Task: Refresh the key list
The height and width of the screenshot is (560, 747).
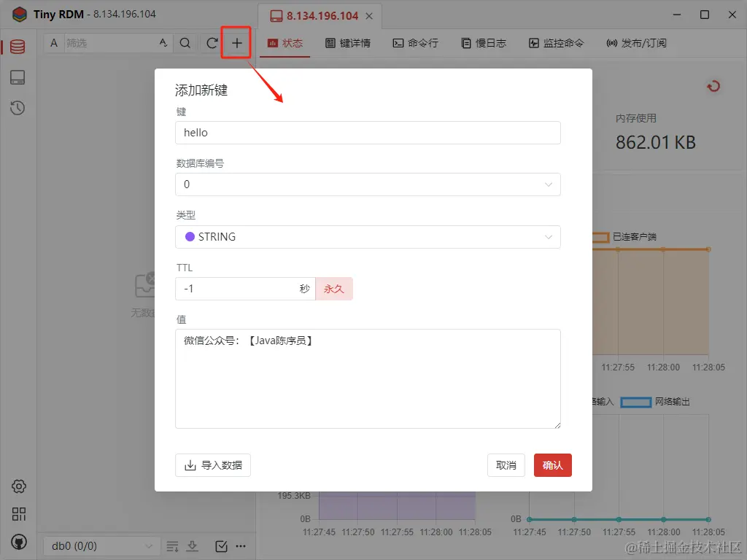Action: coord(212,43)
